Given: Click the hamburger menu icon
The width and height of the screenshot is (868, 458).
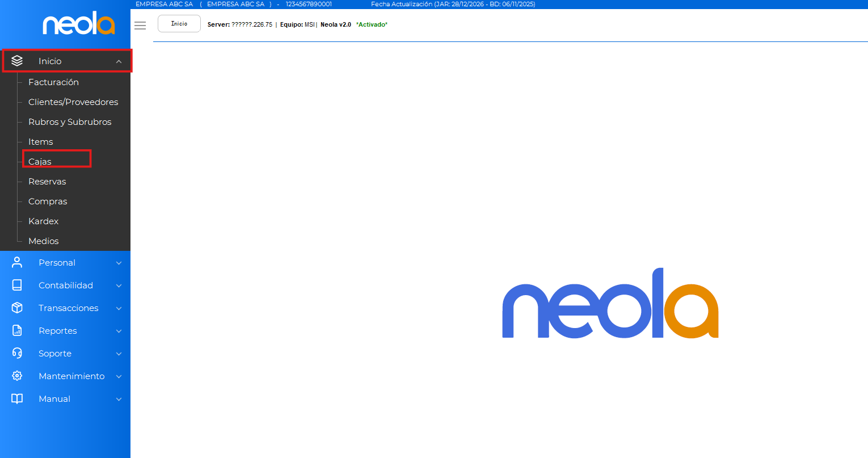Looking at the screenshot, I should click(x=140, y=26).
